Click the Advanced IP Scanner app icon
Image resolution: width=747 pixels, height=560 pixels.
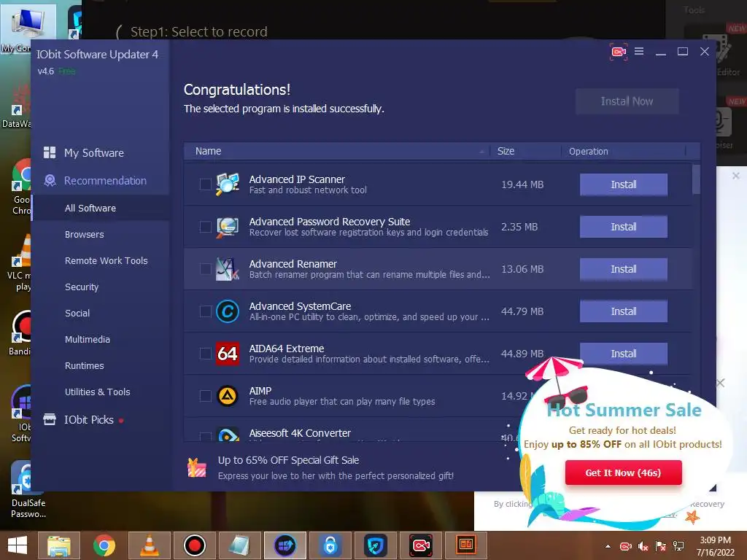228,184
